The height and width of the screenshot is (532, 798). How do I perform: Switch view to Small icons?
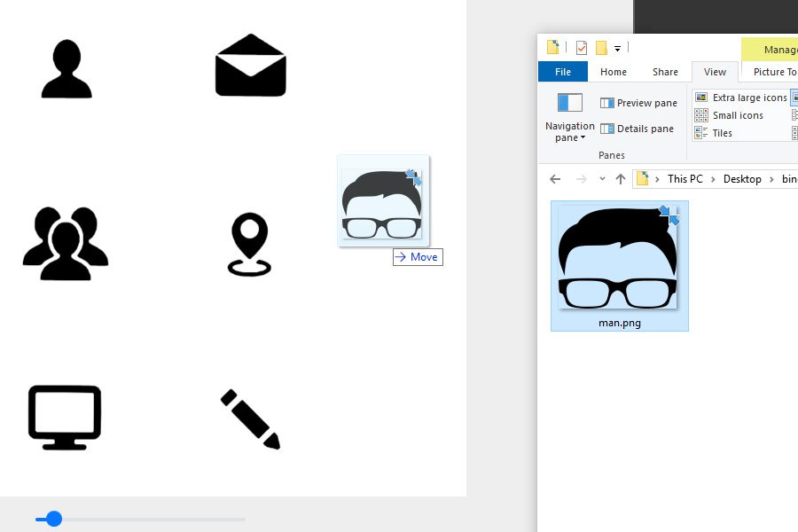click(x=738, y=115)
